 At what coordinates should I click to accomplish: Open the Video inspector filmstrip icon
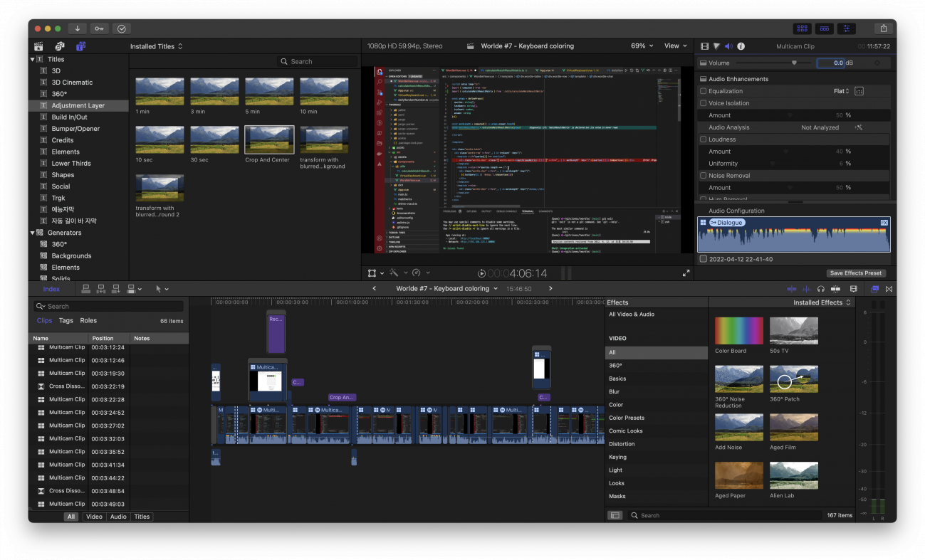(705, 46)
